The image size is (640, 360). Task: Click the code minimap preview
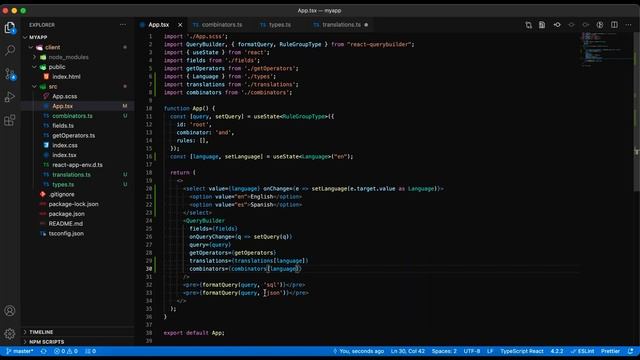click(x=607, y=50)
